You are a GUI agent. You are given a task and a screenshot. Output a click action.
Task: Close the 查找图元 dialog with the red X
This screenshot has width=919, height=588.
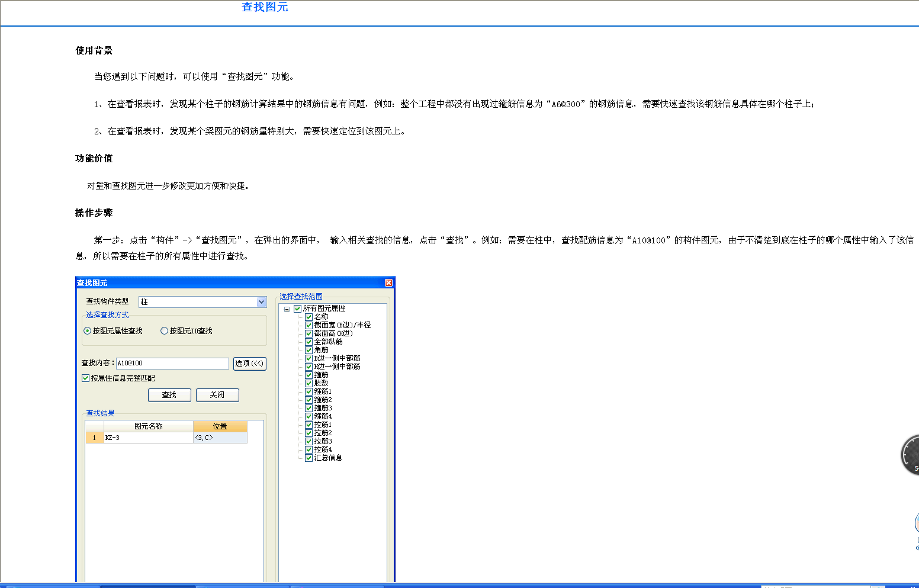(388, 283)
